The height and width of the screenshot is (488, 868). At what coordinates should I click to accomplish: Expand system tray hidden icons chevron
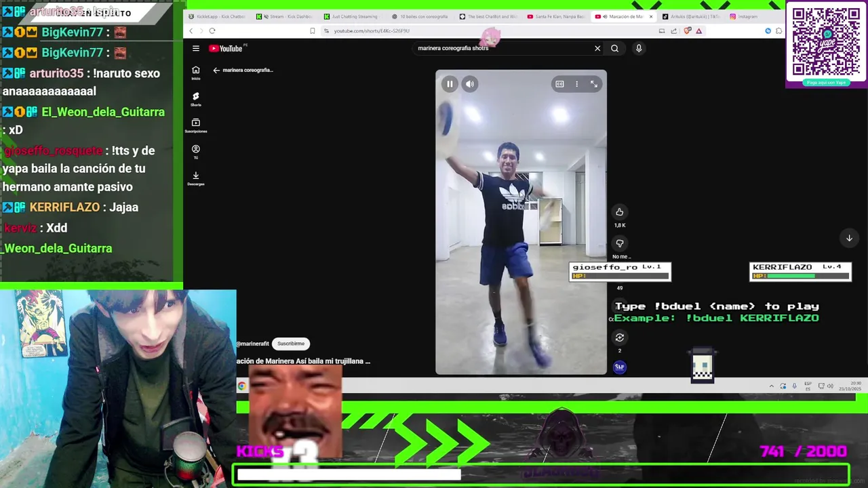(x=771, y=386)
